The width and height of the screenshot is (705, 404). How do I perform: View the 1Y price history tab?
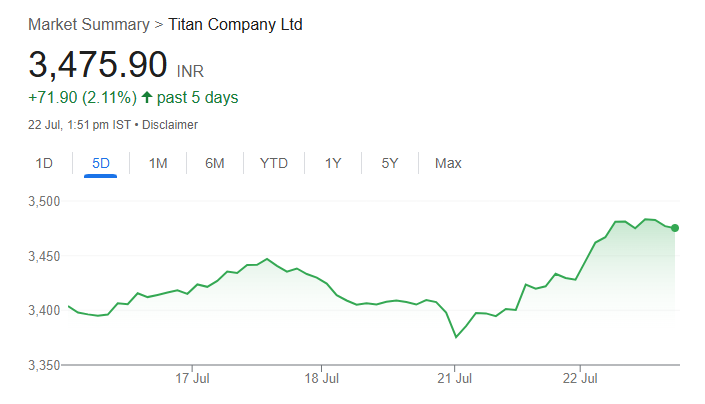click(333, 163)
